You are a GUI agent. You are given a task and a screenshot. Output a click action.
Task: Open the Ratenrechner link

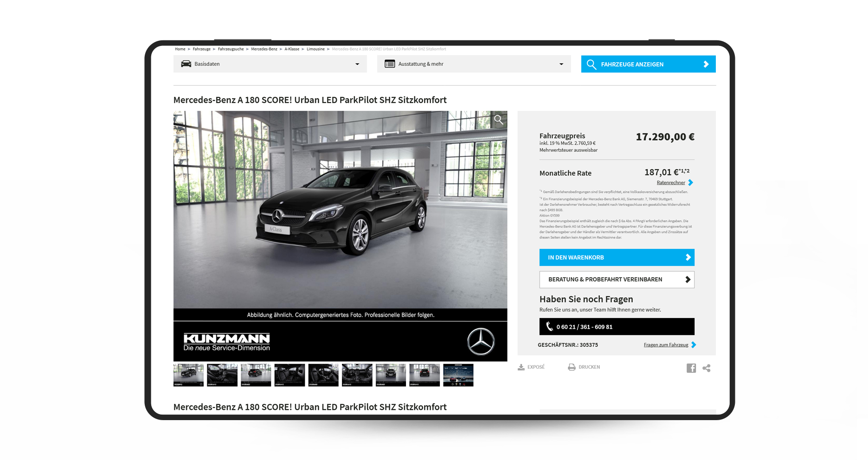coord(671,183)
